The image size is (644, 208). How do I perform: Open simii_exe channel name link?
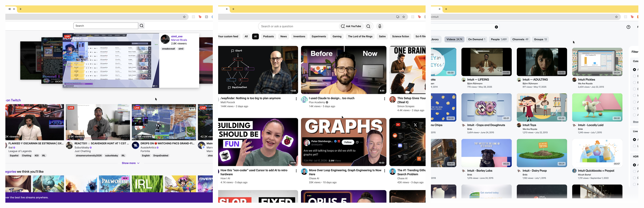tap(177, 36)
